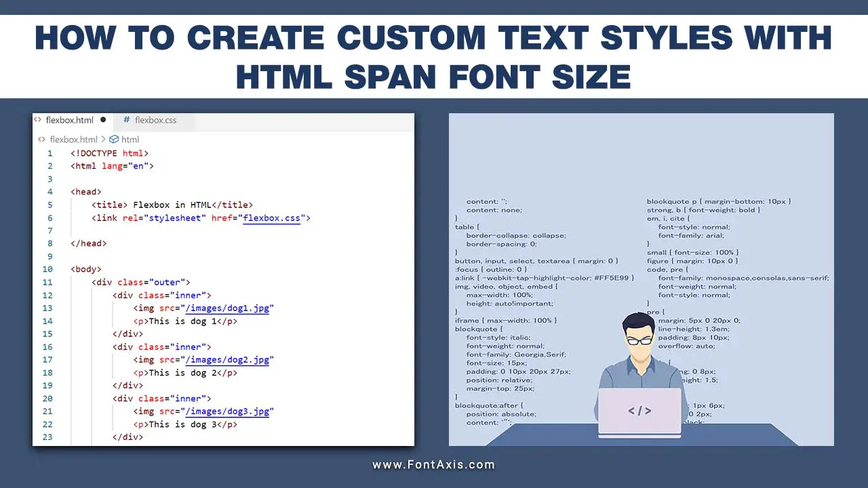This screenshot has width=868, height=488.
Task: Click the www.FontAxis.com website text
Action: tap(434, 465)
